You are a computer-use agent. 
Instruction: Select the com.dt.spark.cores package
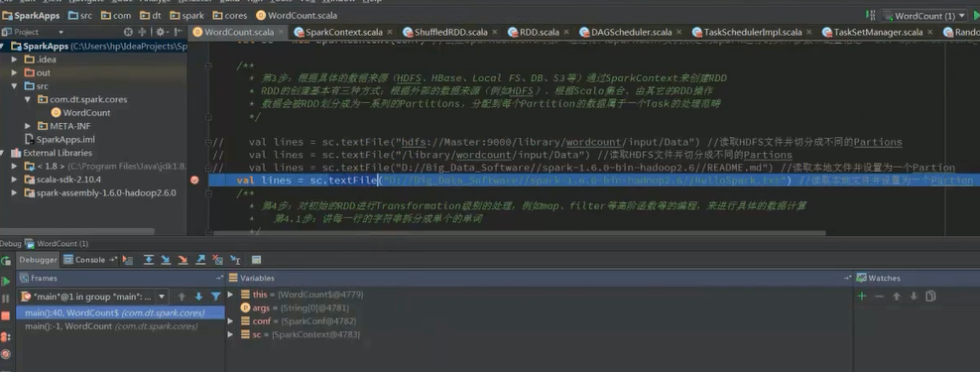[x=82, y=99]
